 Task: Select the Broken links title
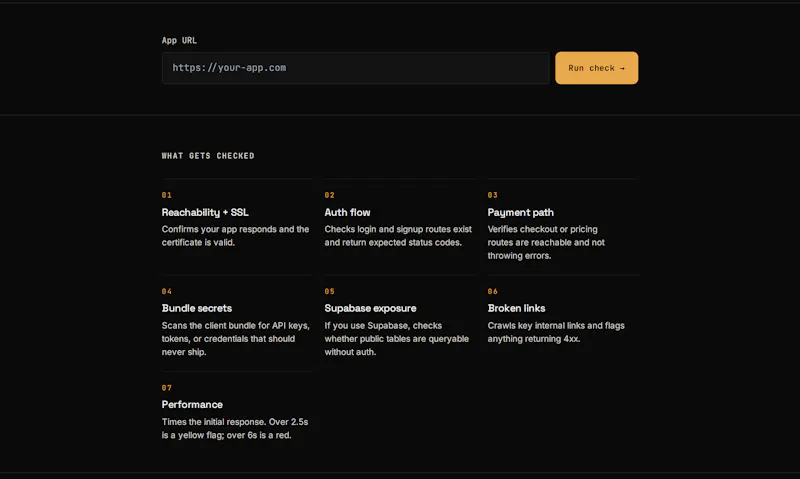516,308
